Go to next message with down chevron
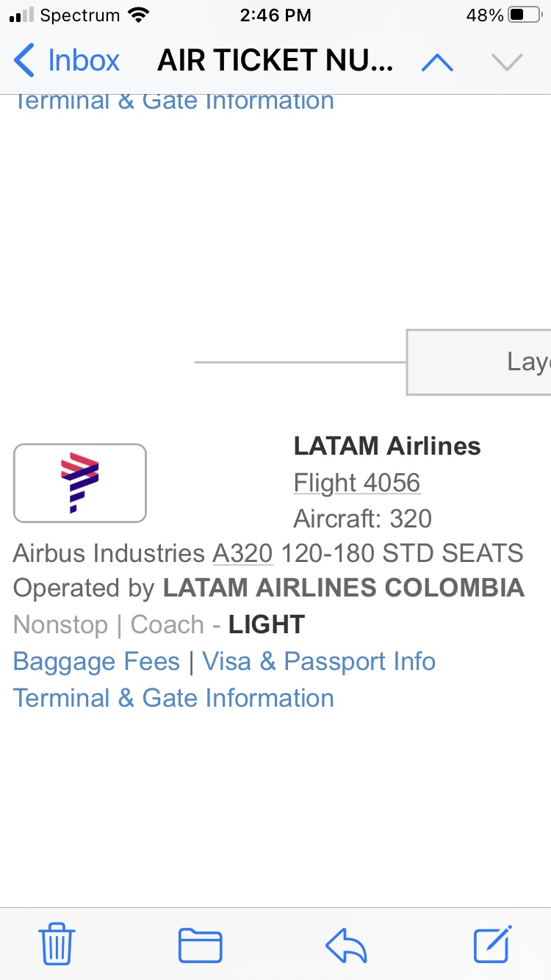This screenshot has height=980, width=551. pyautogui.click(x=507, y=63)
